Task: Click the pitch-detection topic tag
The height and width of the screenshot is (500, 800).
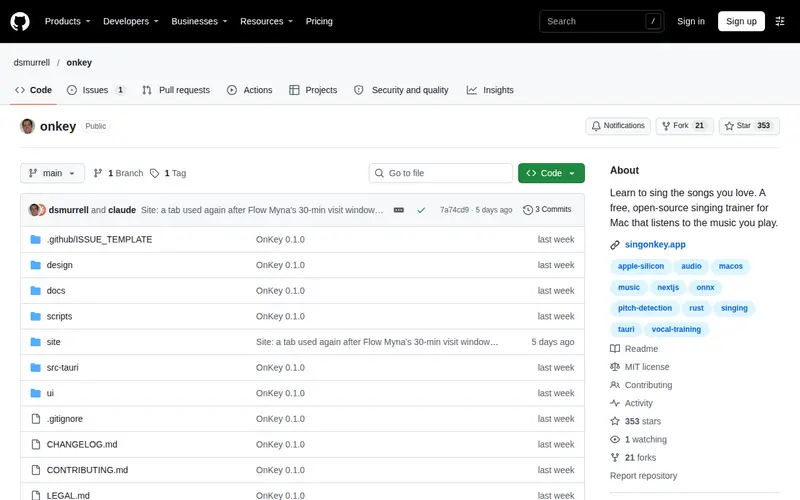Action: [x=645, y=308]
